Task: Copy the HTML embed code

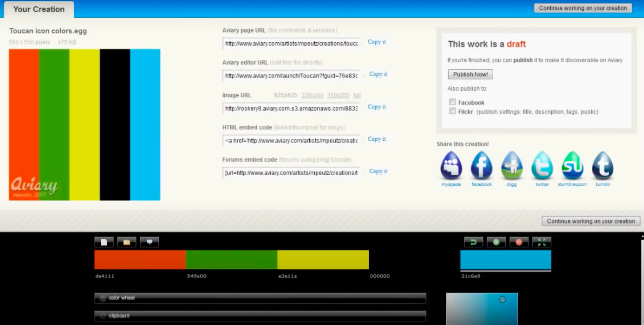Action: (x=377, y=139)
